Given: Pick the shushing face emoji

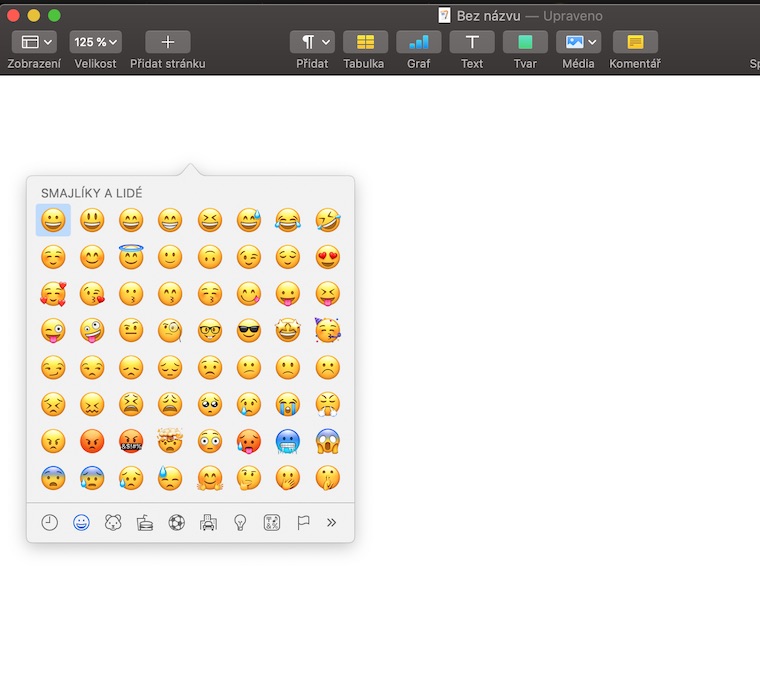Looking at the screenshot, I should click(328, 478).
